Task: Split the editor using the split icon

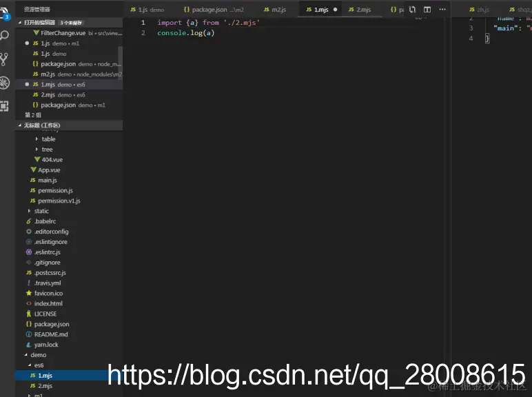Action: (x=427, y=10)
